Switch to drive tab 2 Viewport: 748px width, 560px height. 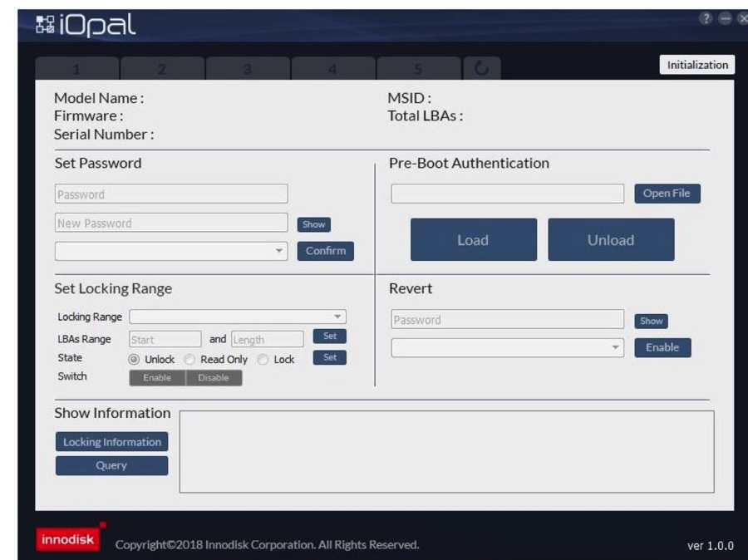click(x=162, y=69)
